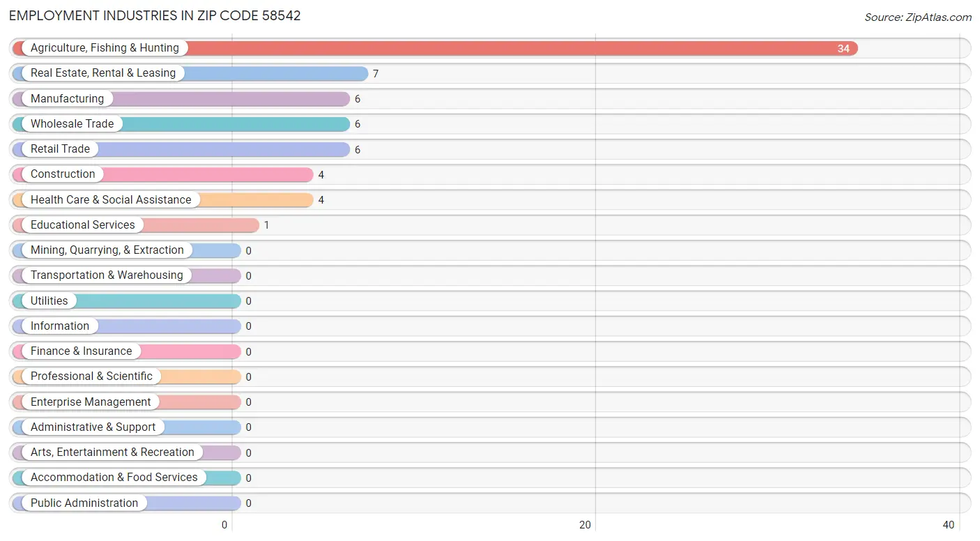Image resolution: width=980 pixels, height=541 pixels.
Task: Click the value 7 beside Real Estate bar
Action: tap(376, 74)
